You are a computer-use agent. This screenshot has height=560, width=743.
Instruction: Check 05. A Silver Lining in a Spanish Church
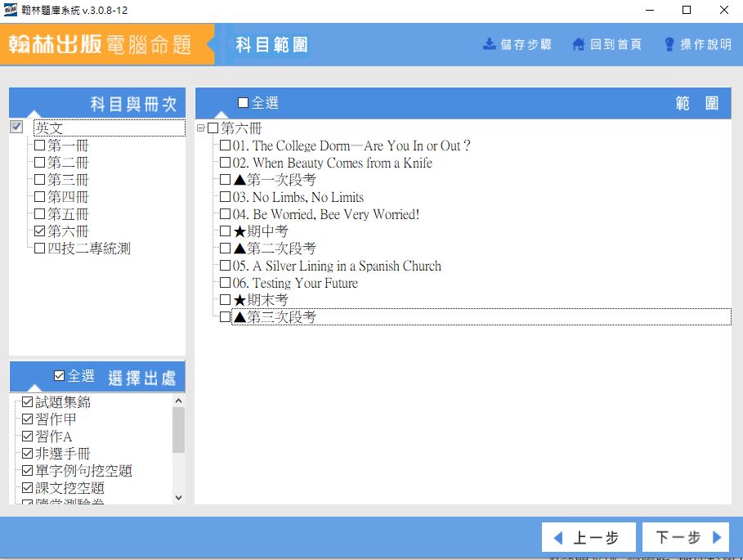(x=225, y=266)
